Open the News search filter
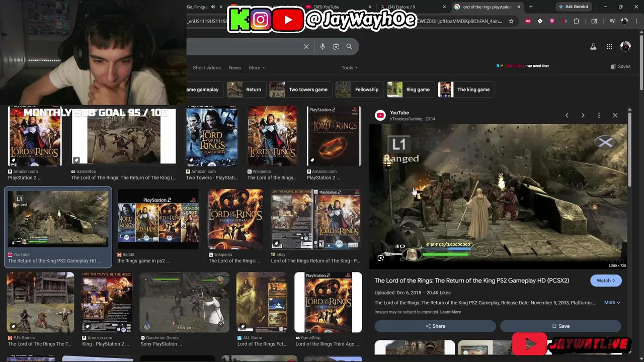This screenshot has width=644, height=362. click(235, 67)
